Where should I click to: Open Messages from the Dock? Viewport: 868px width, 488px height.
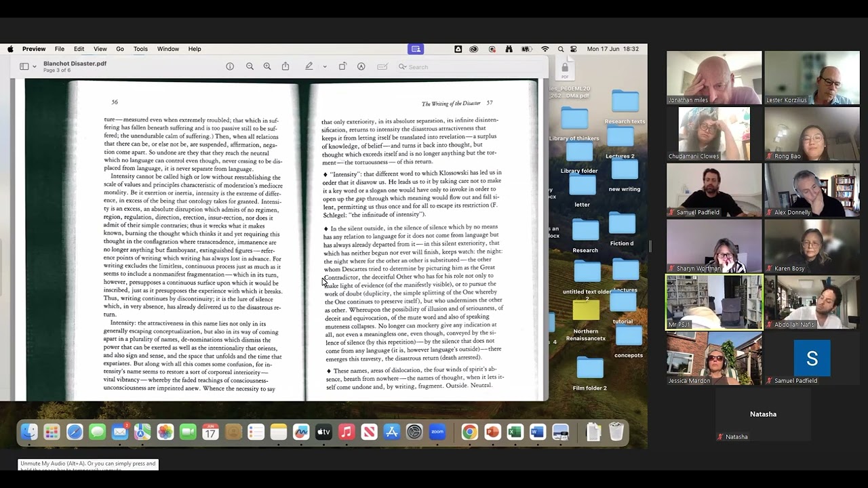click(x=97, y=432)
